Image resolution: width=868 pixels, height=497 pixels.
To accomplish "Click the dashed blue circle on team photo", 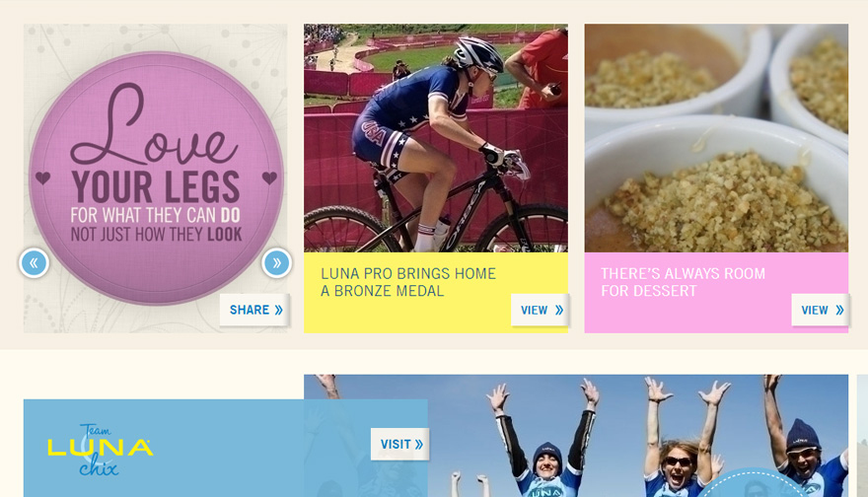I will [753, 483].
